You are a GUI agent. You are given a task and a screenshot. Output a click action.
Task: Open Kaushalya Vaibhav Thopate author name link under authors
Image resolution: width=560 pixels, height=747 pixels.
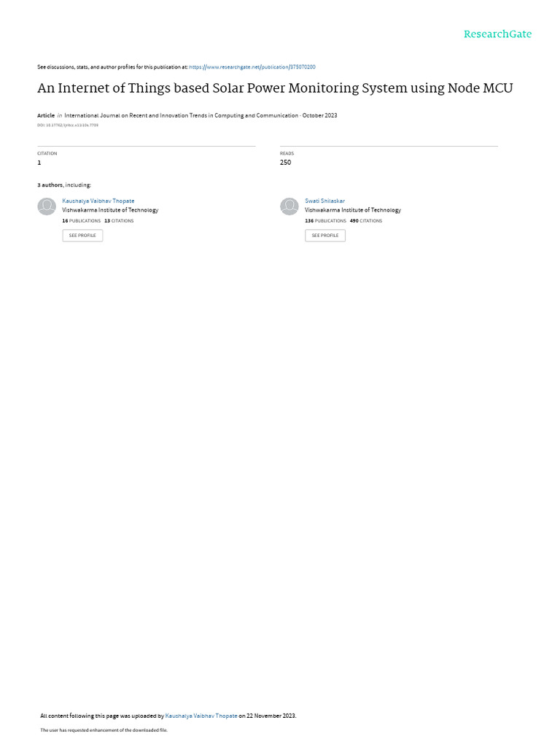coord(98,201)
